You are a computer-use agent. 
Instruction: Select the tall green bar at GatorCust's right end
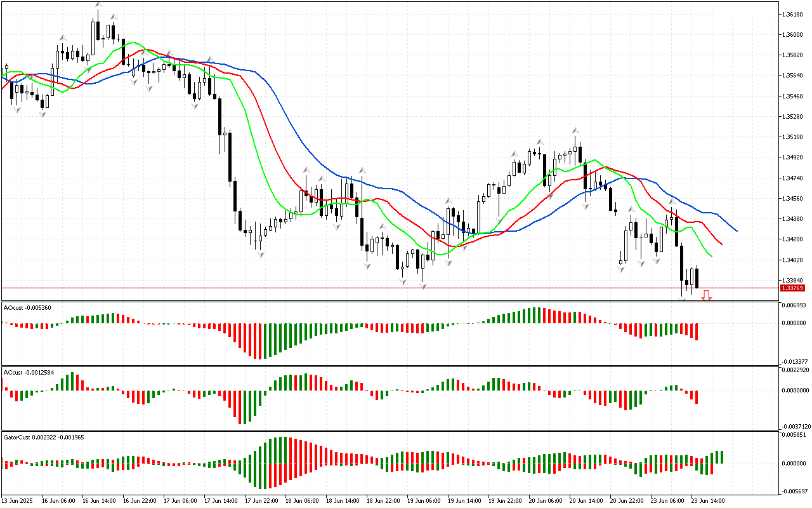721,457
